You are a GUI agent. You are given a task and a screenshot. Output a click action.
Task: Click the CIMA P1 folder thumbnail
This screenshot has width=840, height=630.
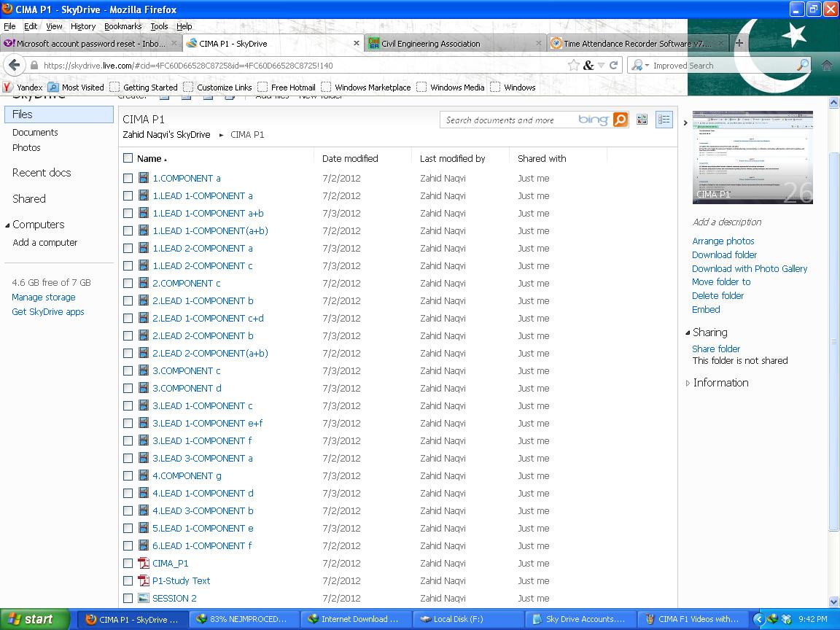(752, 157)
